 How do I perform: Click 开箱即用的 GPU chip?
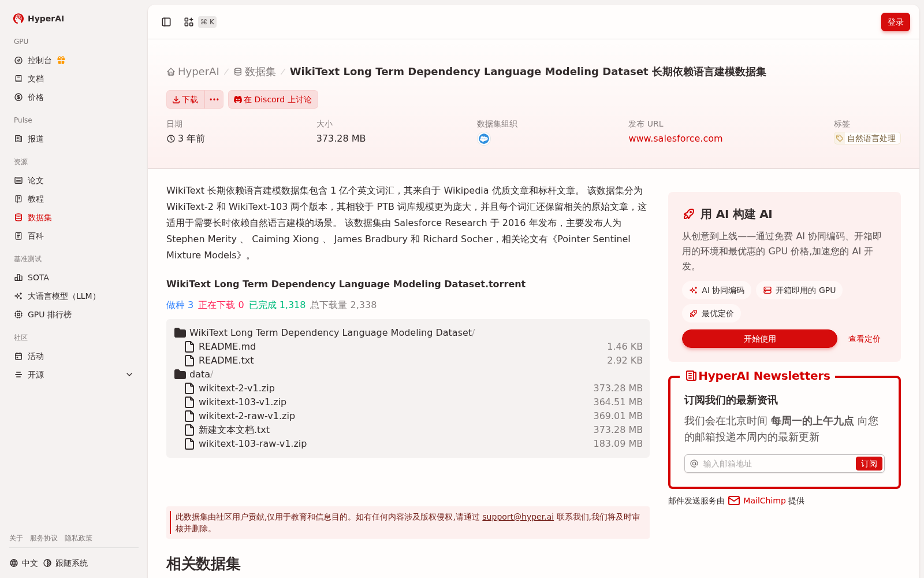click(x=799, y=290)
